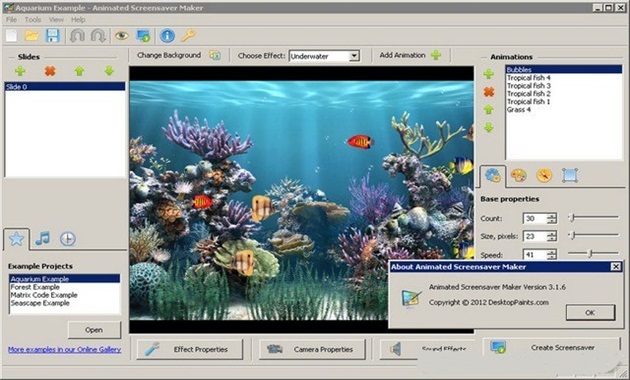Close the About Animated Screensaver Maker dialog
This screenshot has width=630, height=380.
click(x=616, y=267)
